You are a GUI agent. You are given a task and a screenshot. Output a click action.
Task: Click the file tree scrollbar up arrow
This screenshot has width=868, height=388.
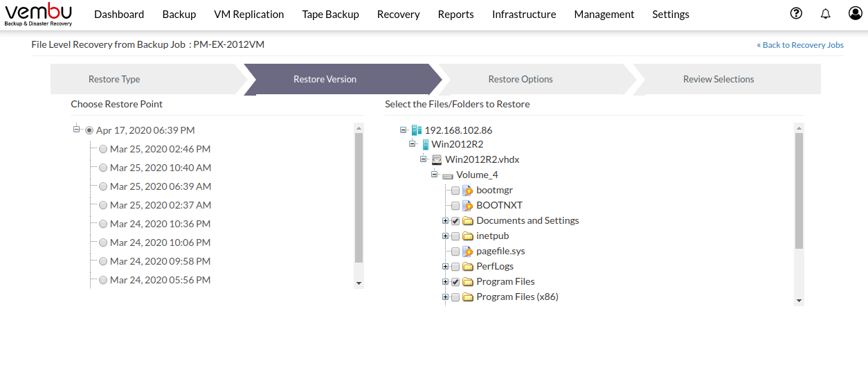click(799, 127)
